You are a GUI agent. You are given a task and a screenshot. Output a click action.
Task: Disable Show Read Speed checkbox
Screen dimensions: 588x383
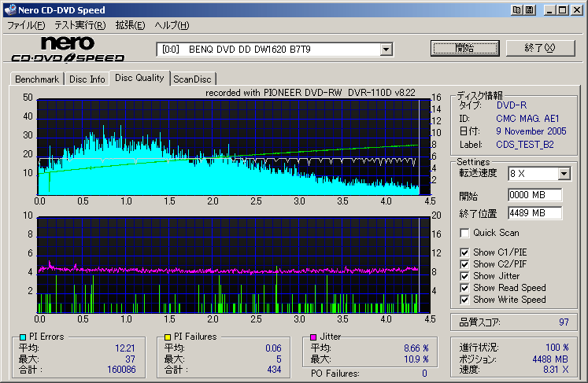(464, 288)
